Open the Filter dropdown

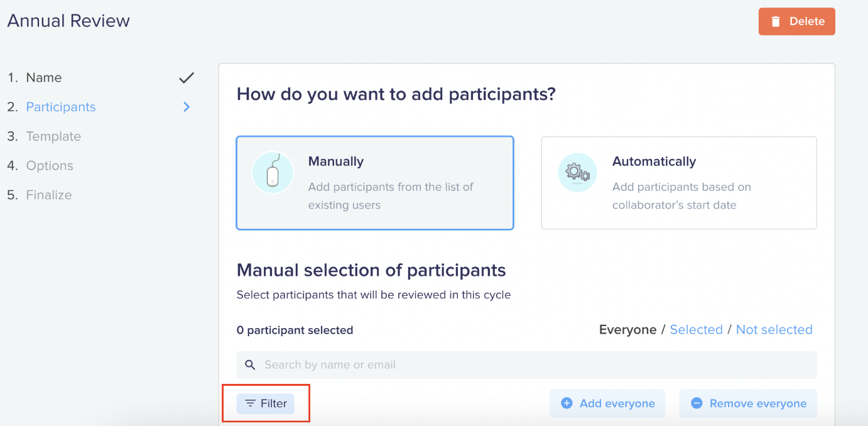(x=265, y=403)
